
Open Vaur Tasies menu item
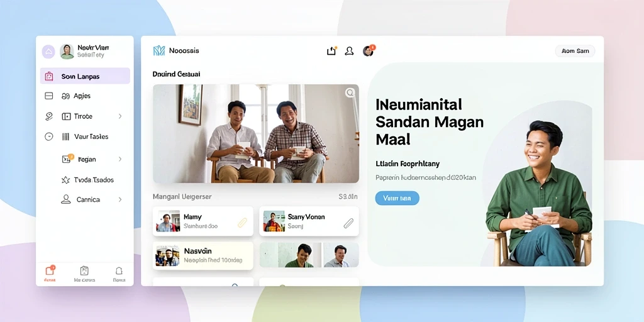click(x=91, y=136)
